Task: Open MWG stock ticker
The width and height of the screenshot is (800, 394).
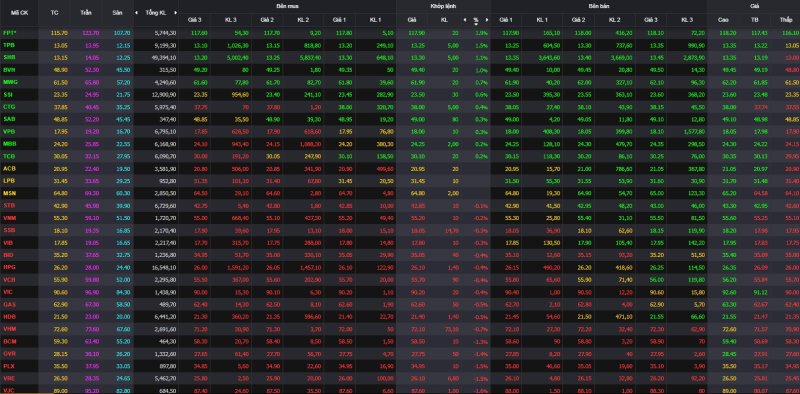Action: pyautogui.click(x=9, y=82)
